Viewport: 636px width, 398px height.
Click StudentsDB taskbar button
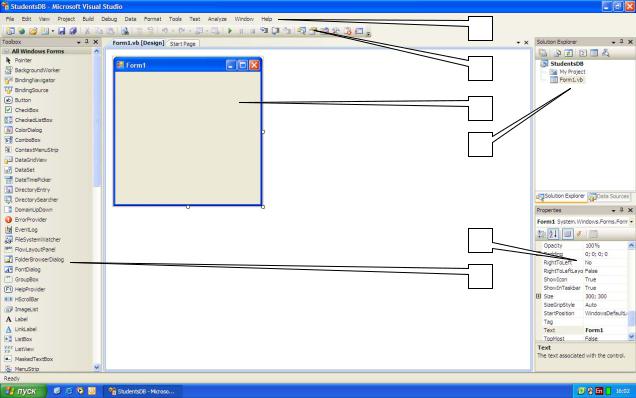click(142, 391)
